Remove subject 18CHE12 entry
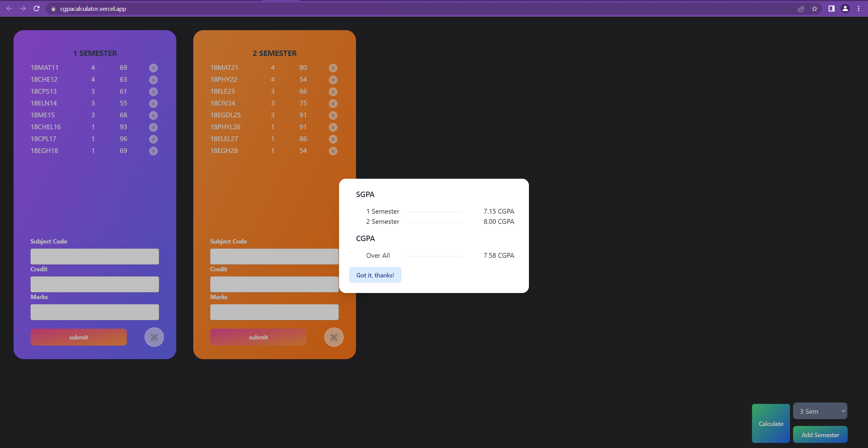This screenshot has height=448, width=868. pyautogui.click(x=153, y=80)
